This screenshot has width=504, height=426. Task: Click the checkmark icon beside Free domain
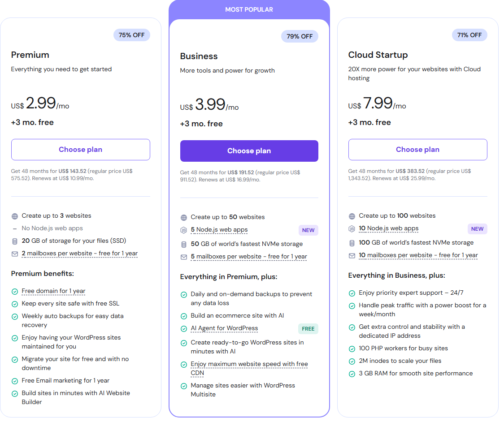pyautogui.click(x=15, y=291)
